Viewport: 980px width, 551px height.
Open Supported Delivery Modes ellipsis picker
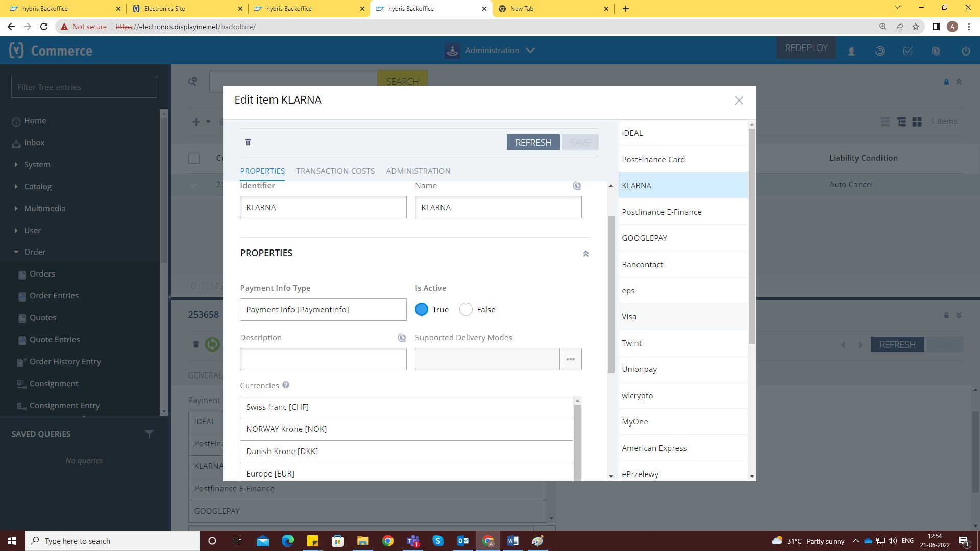click(x=570, y=359)
